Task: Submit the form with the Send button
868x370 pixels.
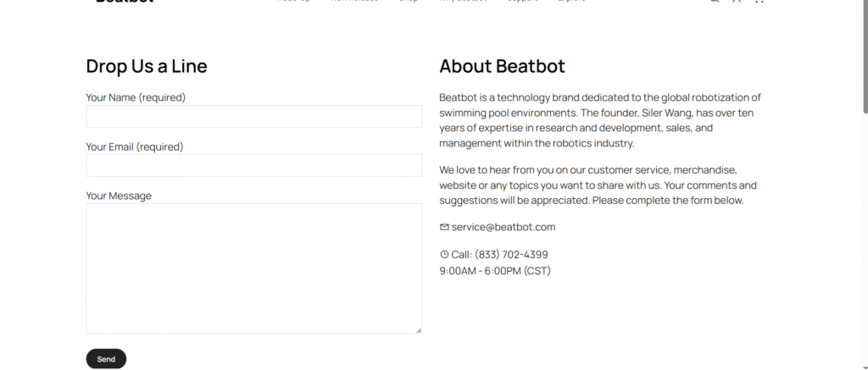Action: 106,359
